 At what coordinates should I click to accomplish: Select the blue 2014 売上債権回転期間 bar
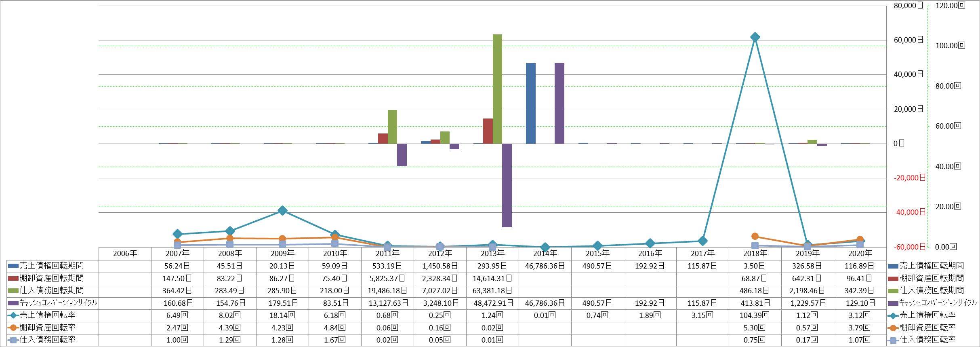(x=530, y=103)
